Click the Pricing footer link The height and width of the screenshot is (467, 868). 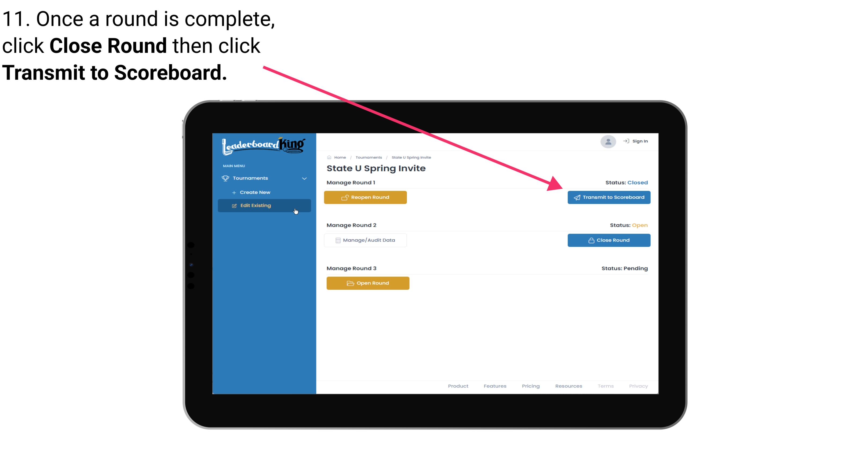530,386
